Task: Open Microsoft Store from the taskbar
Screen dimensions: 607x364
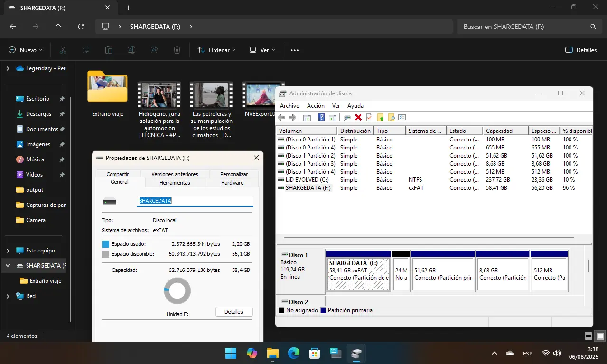Action: coord(315,353)
